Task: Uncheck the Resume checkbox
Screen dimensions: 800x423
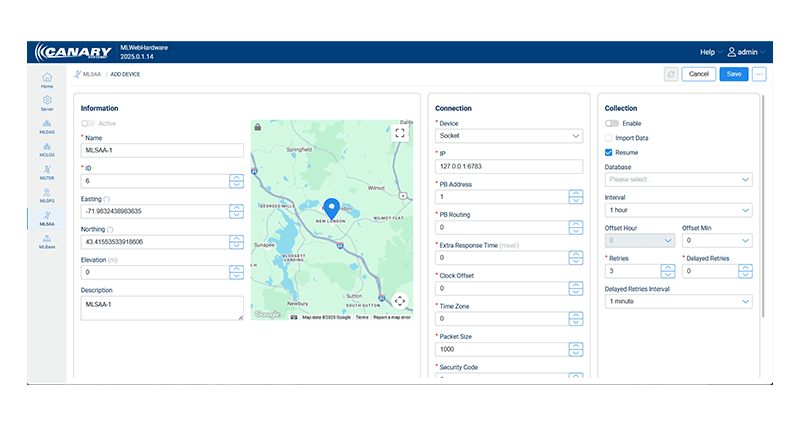Action: pos(608,153)
